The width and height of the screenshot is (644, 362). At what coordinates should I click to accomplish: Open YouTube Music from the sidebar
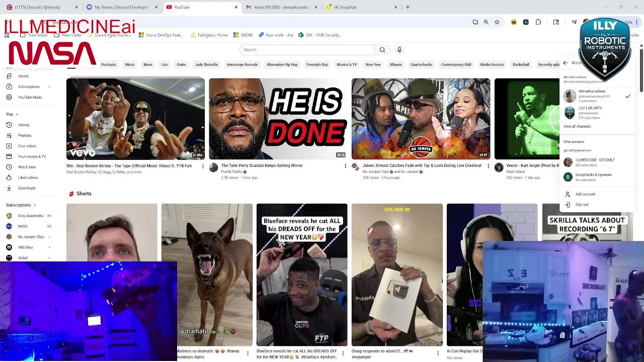30,97
